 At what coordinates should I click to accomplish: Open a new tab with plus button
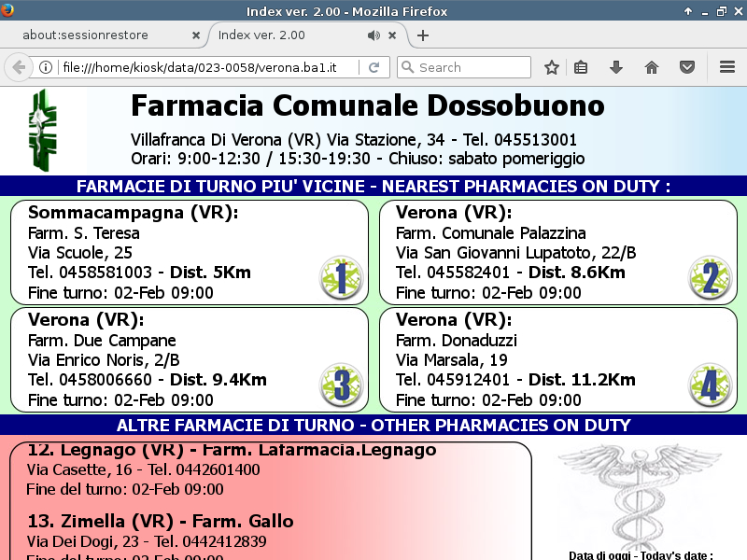(x=423, y=35)
